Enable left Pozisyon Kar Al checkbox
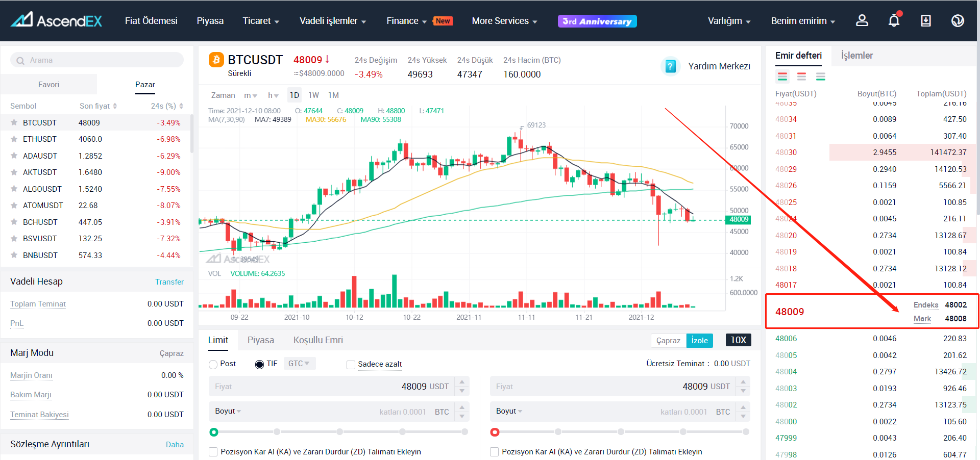 [x=213, y=452]
